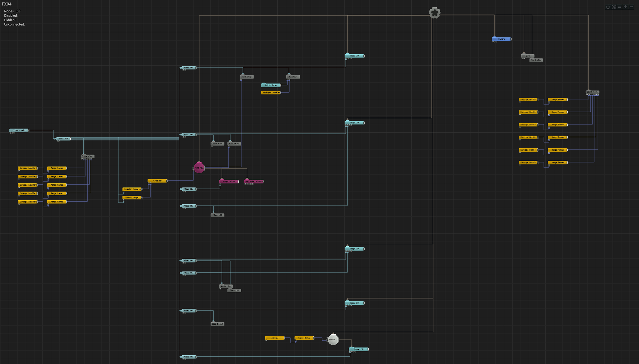This screenshot has height=364, width=639.
Task: Click the fit-to-view expand arrows icon
Action: point(614,7)
